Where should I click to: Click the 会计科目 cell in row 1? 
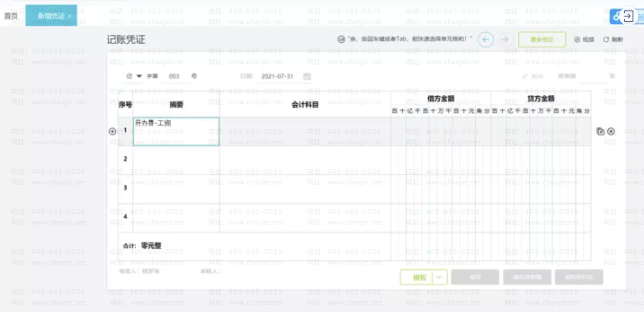pos(305,132)
